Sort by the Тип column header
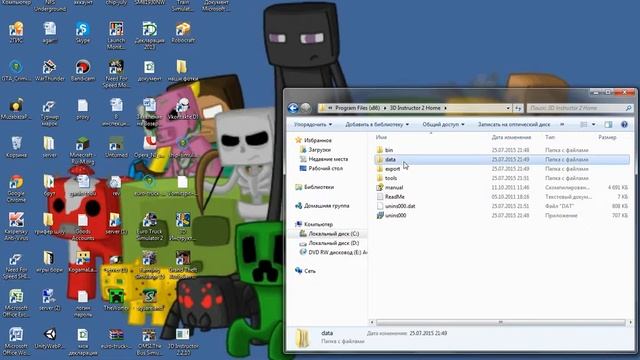Image resolution: width=640 pixels, height=360 pixels. (550, 138)
